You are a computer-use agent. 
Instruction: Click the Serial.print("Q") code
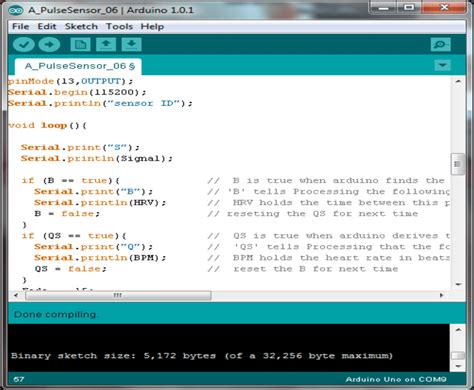pyautogui.click(x=93, y=247)
